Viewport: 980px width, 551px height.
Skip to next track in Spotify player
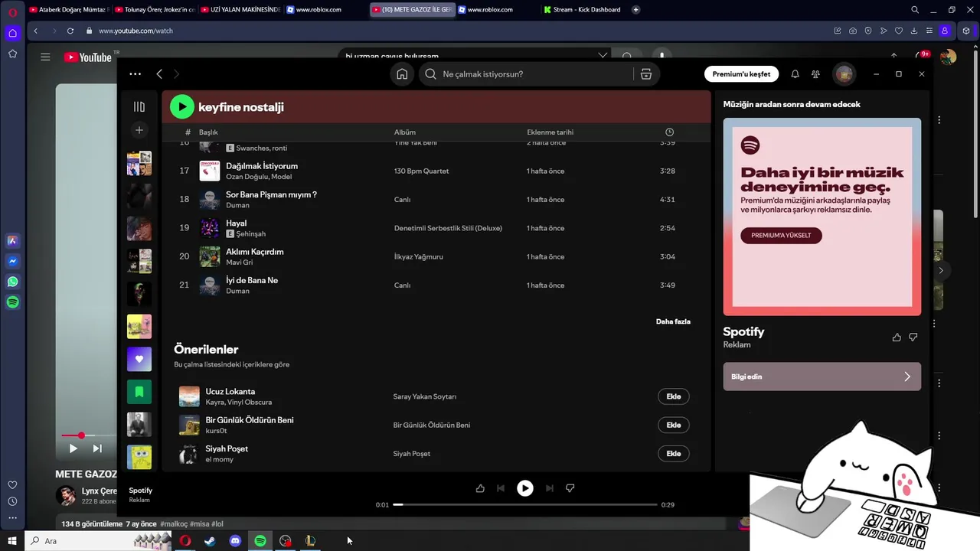(x=549, y=488)
